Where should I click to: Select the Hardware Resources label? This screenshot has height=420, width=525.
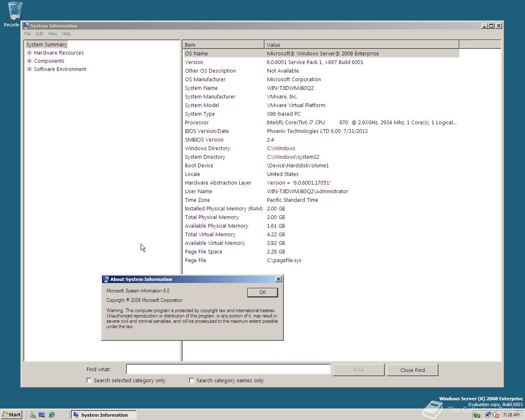(x=59, y=52)
